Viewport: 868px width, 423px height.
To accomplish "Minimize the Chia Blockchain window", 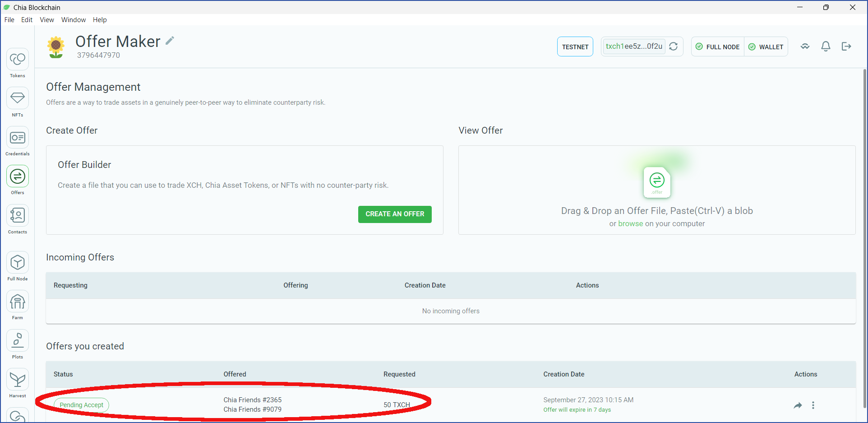I will point(800,7).
